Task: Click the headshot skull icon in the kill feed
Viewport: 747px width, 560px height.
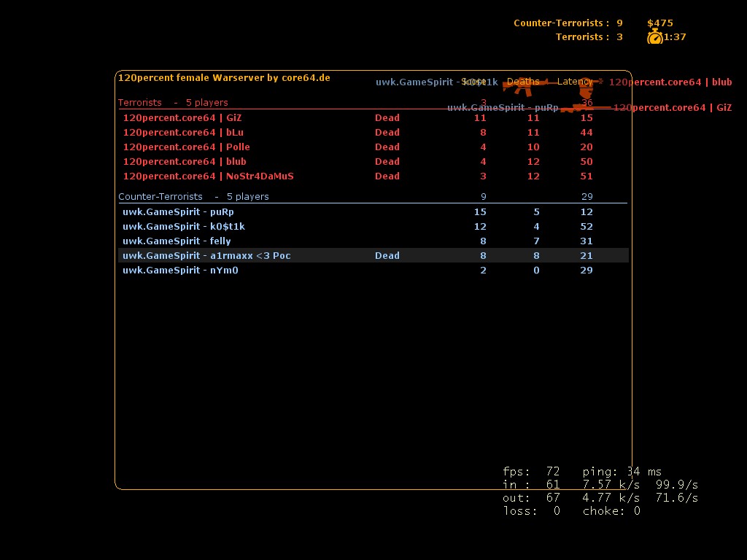Action: point(585,88)
